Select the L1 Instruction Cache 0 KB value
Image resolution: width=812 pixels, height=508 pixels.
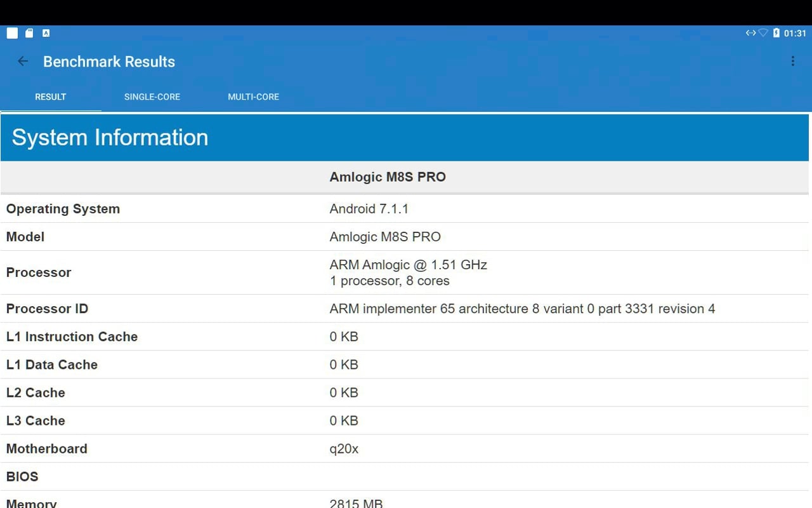pos(344,337)
